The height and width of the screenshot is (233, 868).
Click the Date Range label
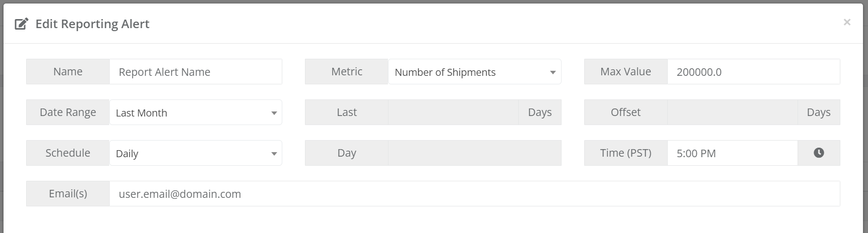pos(68,112)
